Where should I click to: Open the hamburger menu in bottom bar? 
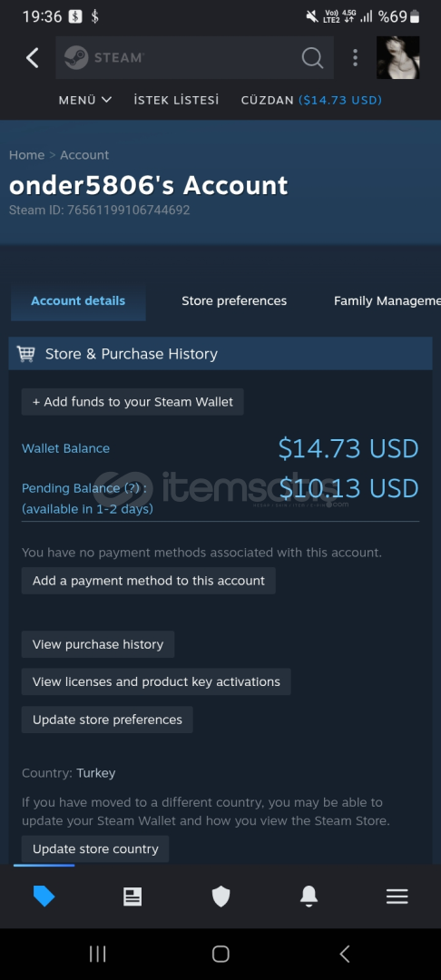coord(397,897)
